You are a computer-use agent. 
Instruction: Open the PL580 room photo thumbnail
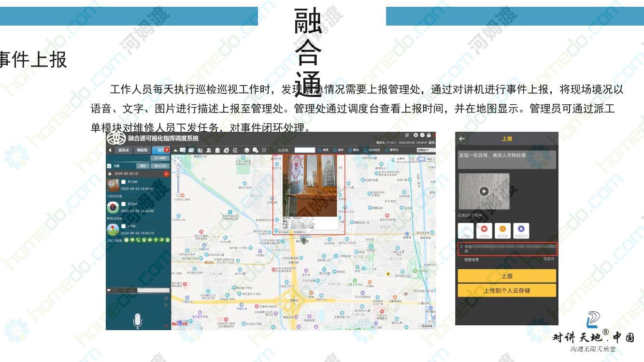[x=113, y=185]
